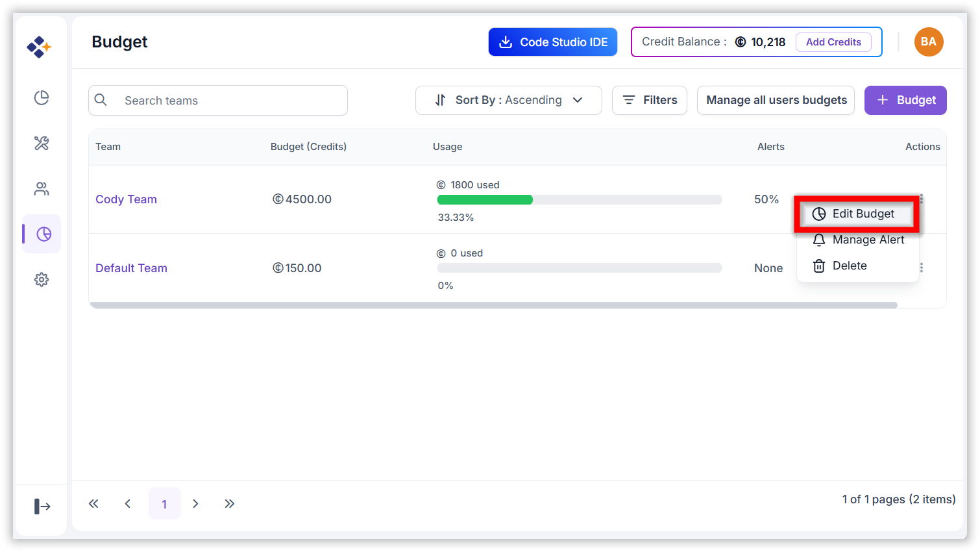Click the BA user avatar

pos(929,42)
